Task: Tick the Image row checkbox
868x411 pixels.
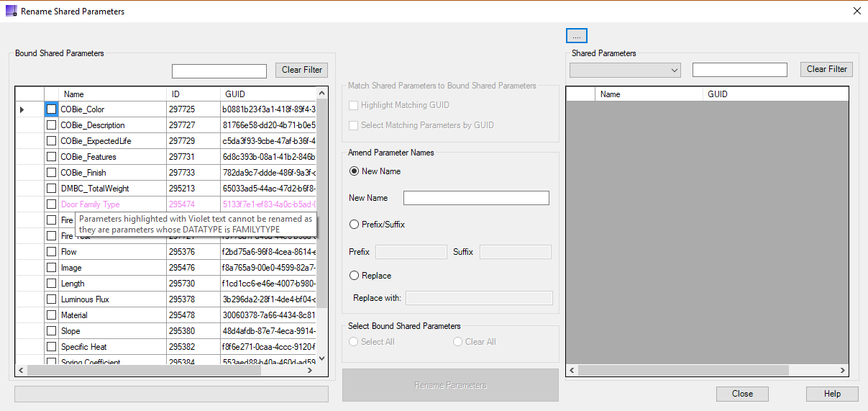Action: pyautogui.click(x=51, y=268)
